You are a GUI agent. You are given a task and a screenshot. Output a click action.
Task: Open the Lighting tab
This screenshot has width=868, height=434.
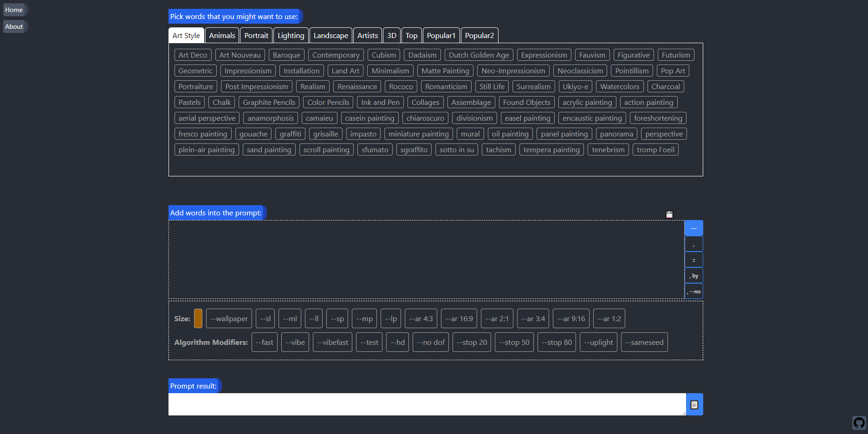[291, 35]
